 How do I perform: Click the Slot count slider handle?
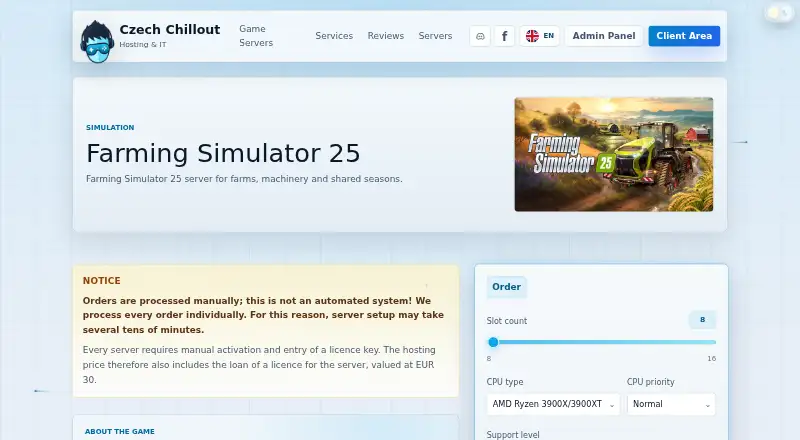[x=493, y=343]
